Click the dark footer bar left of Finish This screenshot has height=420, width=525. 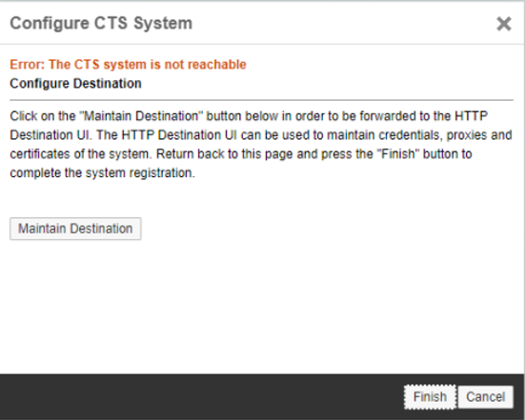click(x=201, y=397)
